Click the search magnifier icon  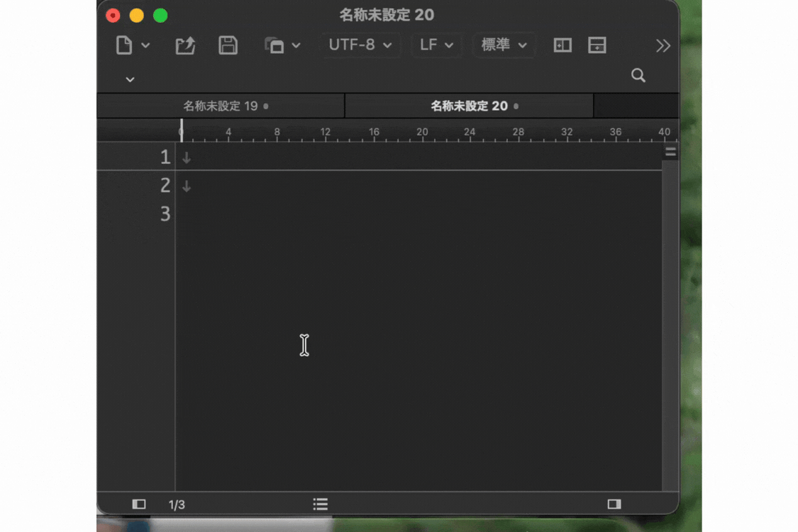(638, 75)
